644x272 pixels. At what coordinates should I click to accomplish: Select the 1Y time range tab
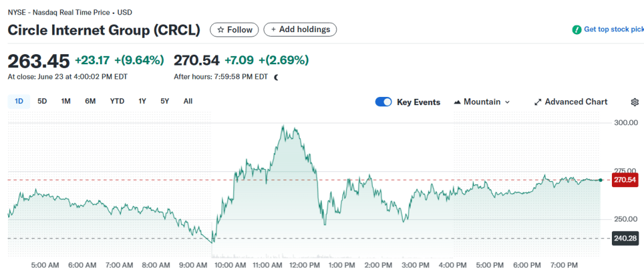[142, 101]
